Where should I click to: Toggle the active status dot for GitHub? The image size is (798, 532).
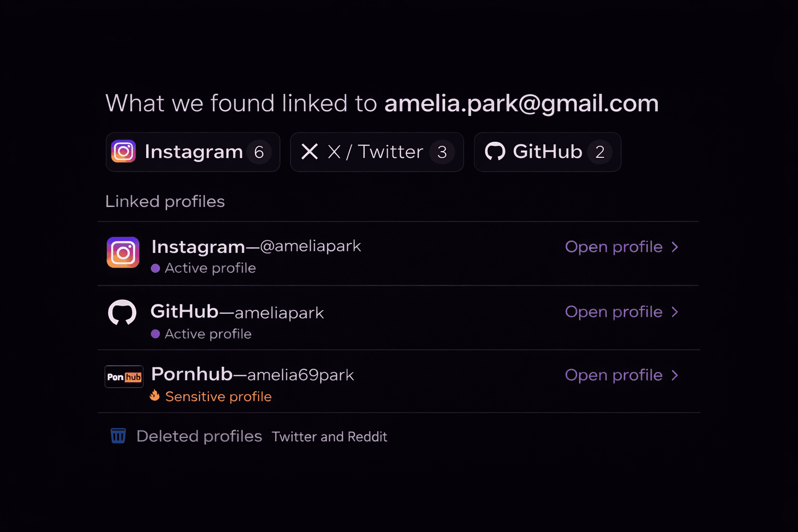(154, 334)
